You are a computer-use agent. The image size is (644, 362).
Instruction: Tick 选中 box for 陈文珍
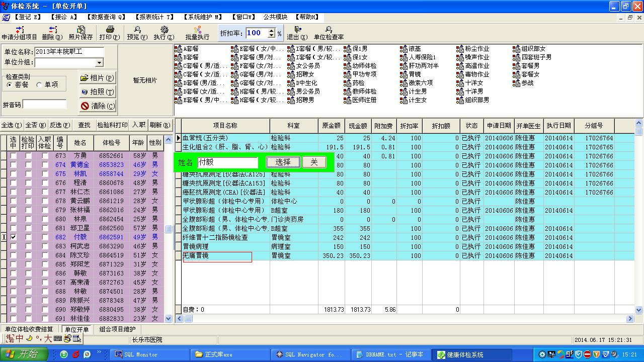pos(13,255)
